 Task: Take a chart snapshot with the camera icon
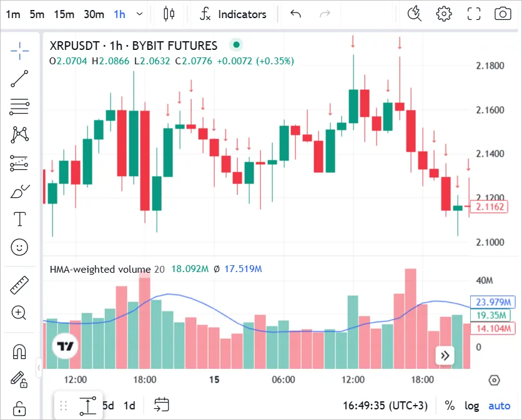pyautogui.click(x=503, y=13)
